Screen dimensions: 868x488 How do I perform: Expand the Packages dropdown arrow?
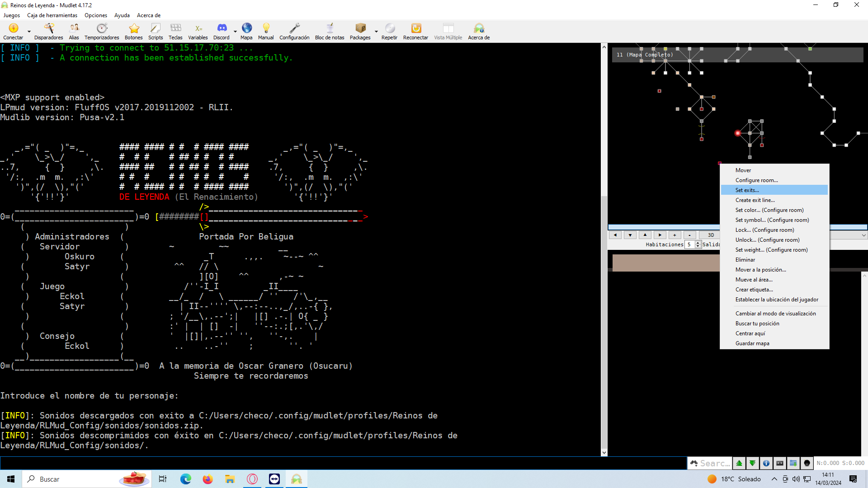(x=376, y=32)
